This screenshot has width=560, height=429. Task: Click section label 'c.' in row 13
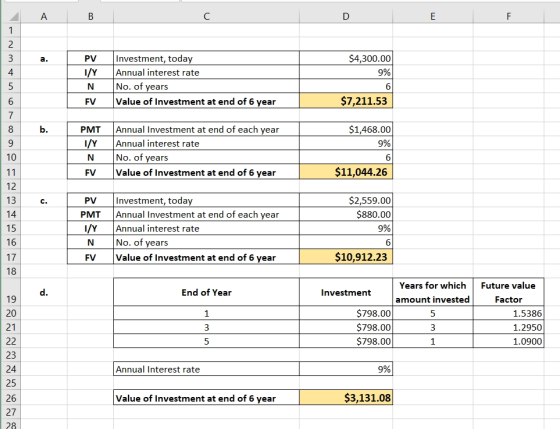point(44,201)
